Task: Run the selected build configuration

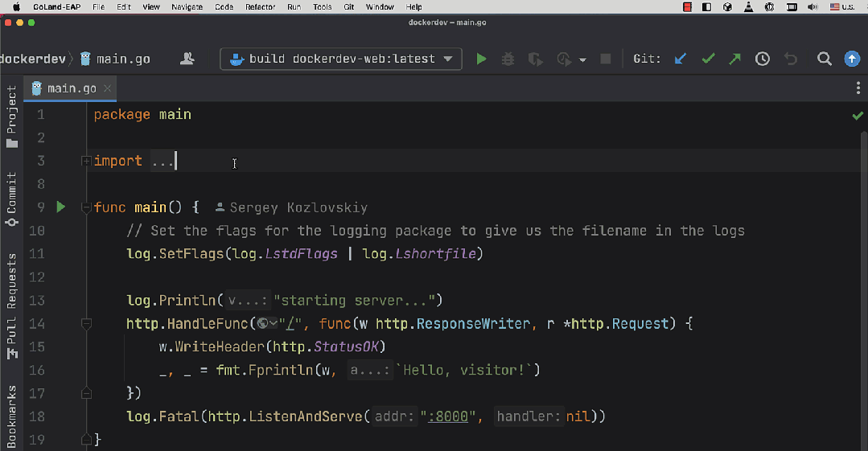Action: [x=481, y=59]
